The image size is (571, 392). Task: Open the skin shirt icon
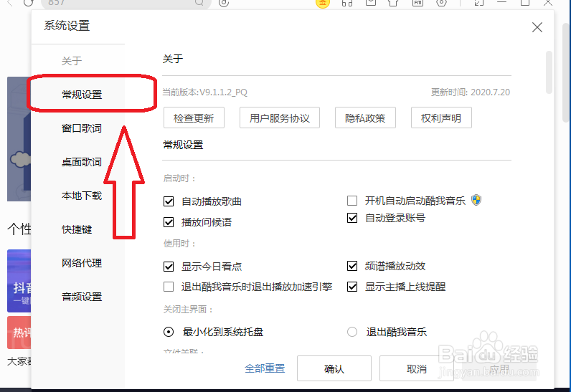(x=393, y=3)
